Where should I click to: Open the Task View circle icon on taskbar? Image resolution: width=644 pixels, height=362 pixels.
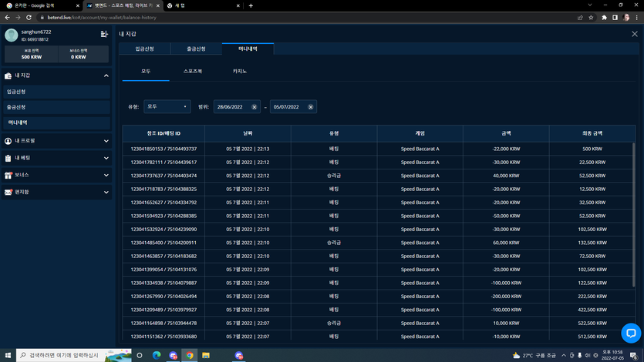140,355
